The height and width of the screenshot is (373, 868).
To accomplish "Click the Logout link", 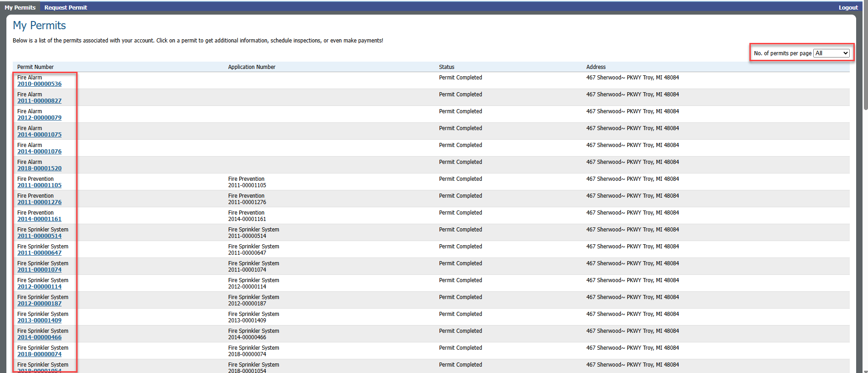I will click(848, 7).
